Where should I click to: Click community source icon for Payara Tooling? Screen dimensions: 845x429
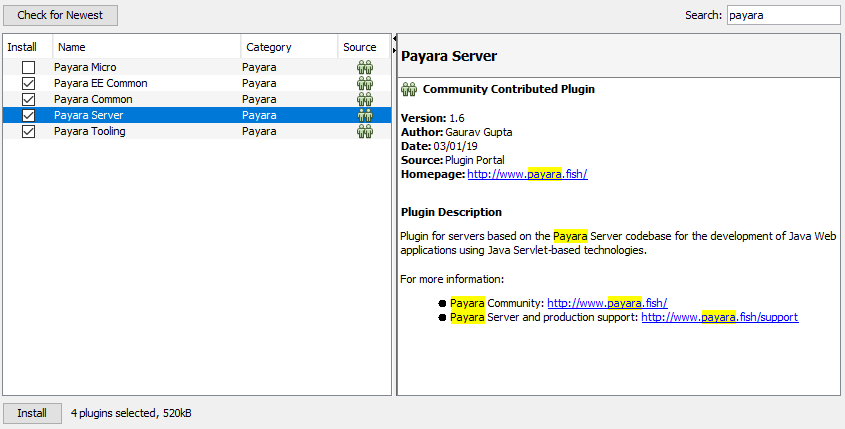coord(365,131)
